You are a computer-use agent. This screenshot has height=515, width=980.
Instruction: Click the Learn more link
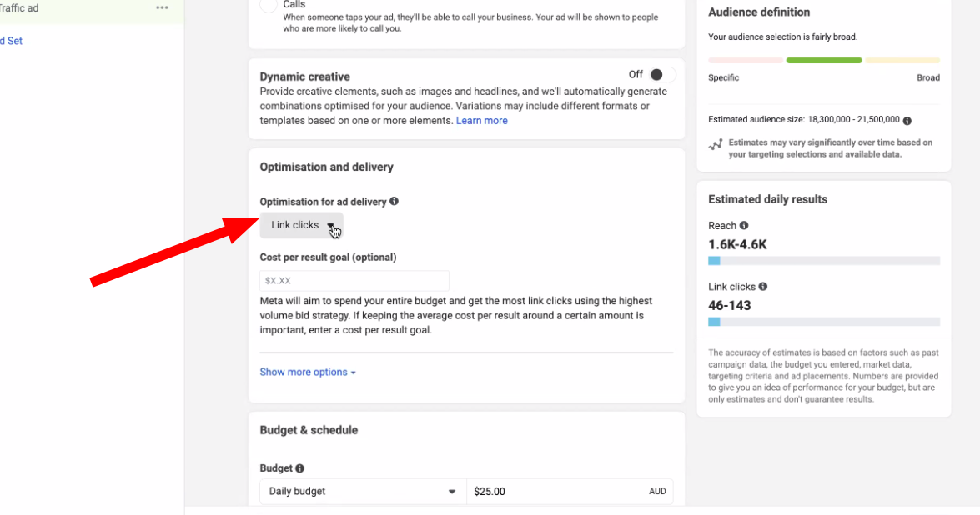pos(481,121)
